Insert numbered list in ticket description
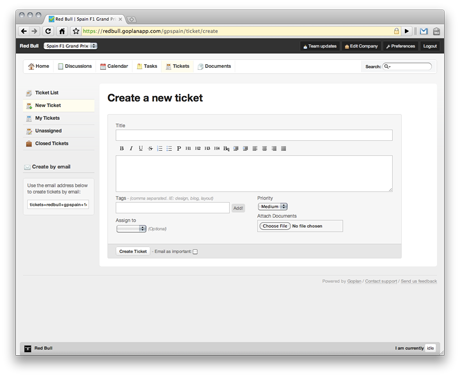 160,148
